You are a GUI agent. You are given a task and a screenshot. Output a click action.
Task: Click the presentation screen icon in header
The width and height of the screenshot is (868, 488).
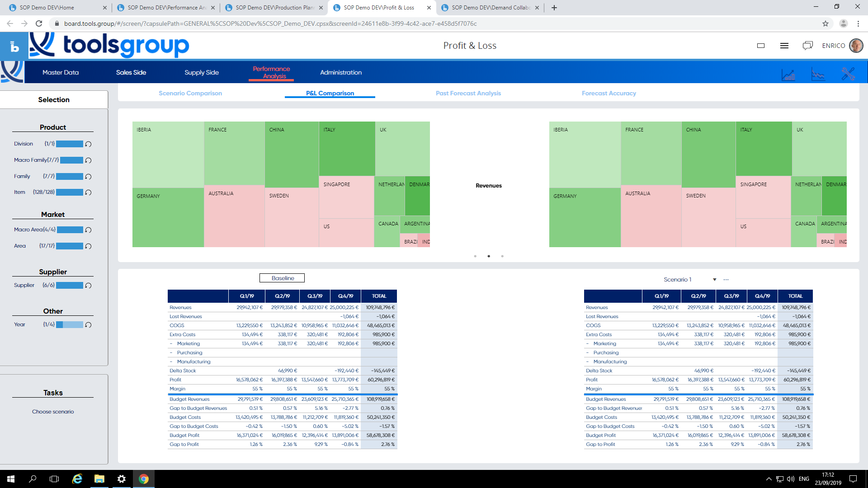pos(761,46)
